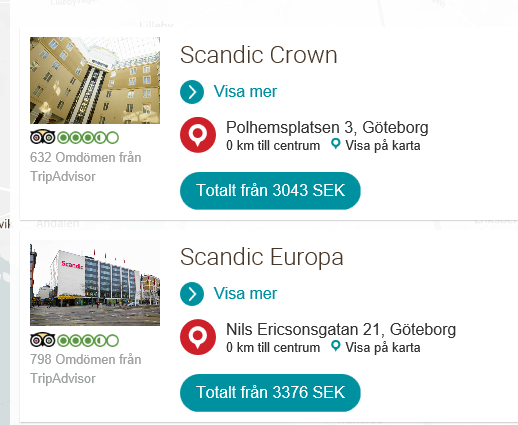Image resolution: width=518 pixels, height=425 pixels.
Task: Click the small teal pin beside Europa's Visa på karta
Action: (335, 346)
